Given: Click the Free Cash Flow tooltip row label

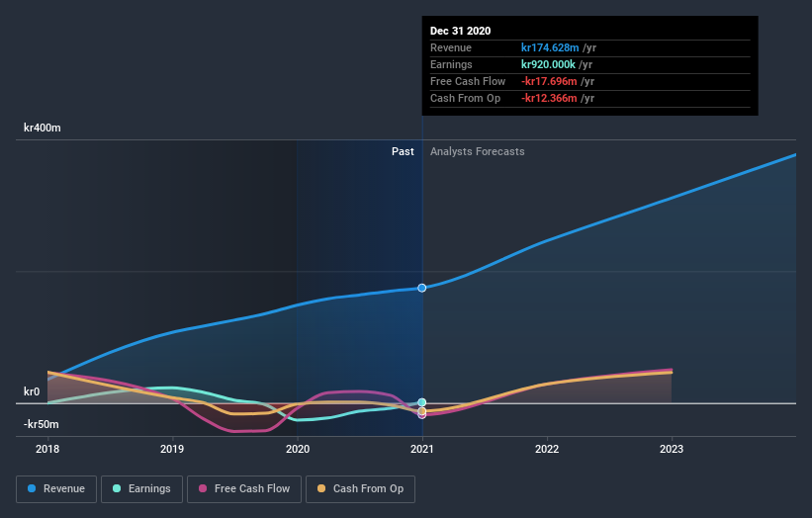Looking at the screenshot, I should [468, 81].
